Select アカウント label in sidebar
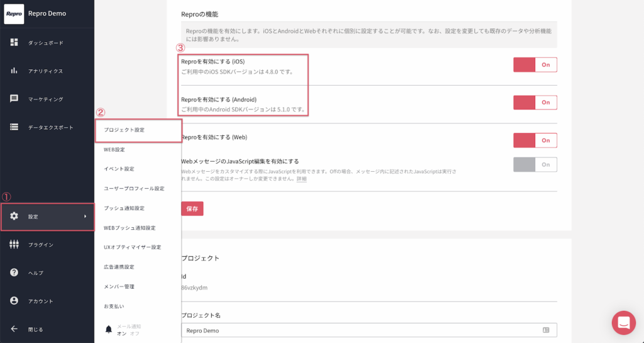Viewport: 644px width, 343px height. (41, 301)
